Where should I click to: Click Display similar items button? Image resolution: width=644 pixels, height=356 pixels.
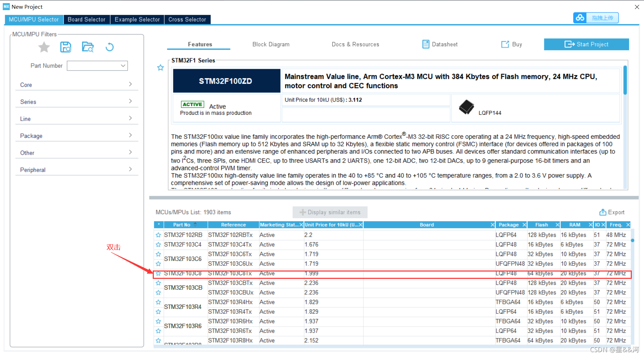[x=330, y=212]
